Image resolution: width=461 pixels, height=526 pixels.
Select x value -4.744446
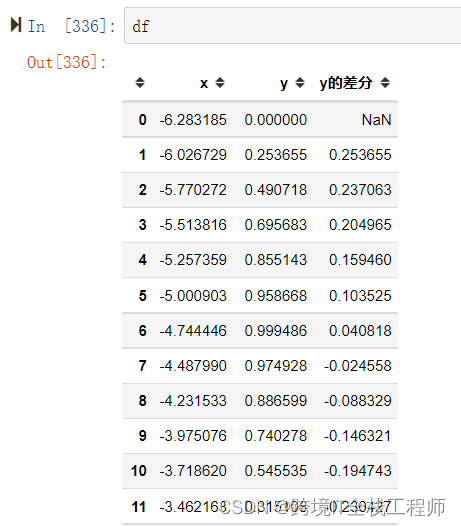pos(193,331)
